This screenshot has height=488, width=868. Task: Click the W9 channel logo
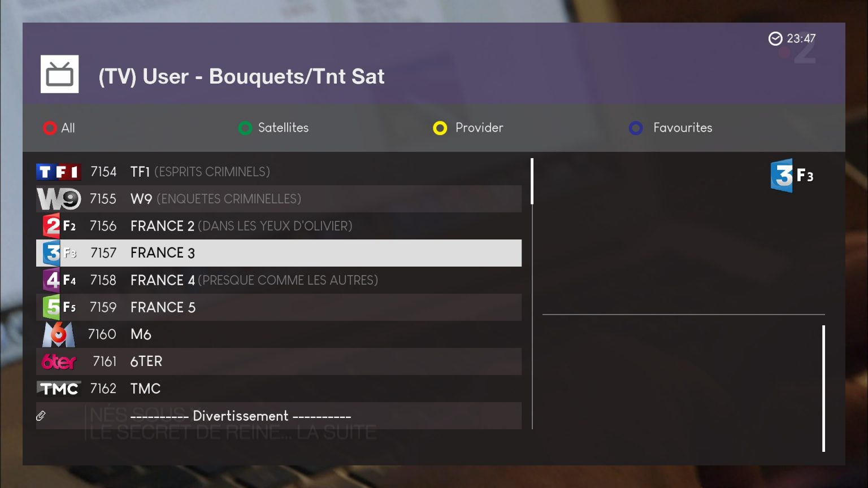59,199
